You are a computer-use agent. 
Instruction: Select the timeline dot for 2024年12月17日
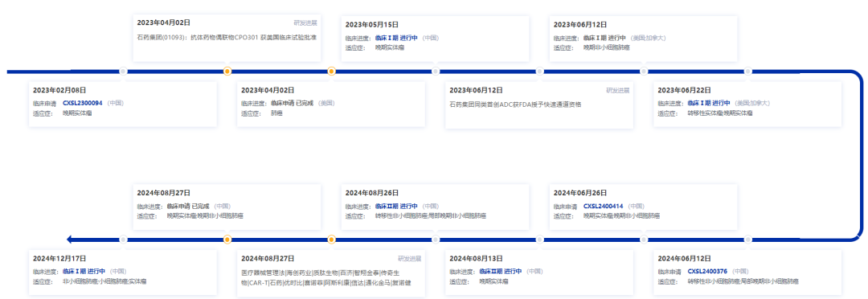(x=123, y=240)
